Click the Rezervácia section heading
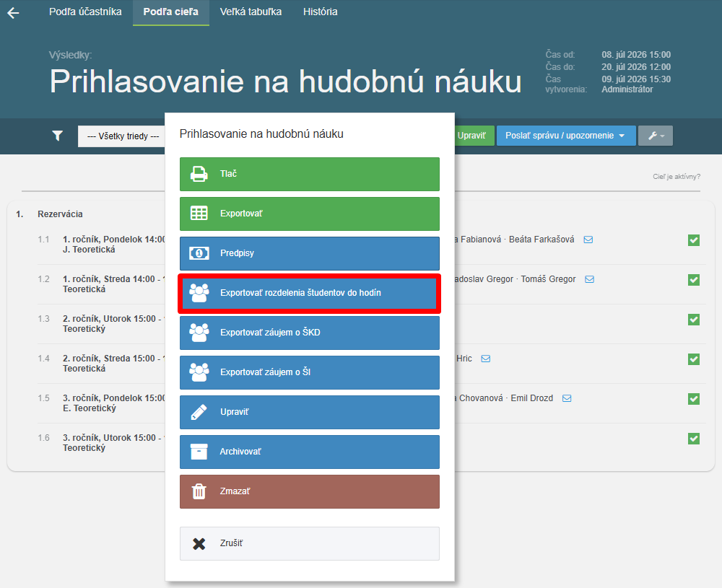This screenshot has width=722, height=588. (61, 214)
